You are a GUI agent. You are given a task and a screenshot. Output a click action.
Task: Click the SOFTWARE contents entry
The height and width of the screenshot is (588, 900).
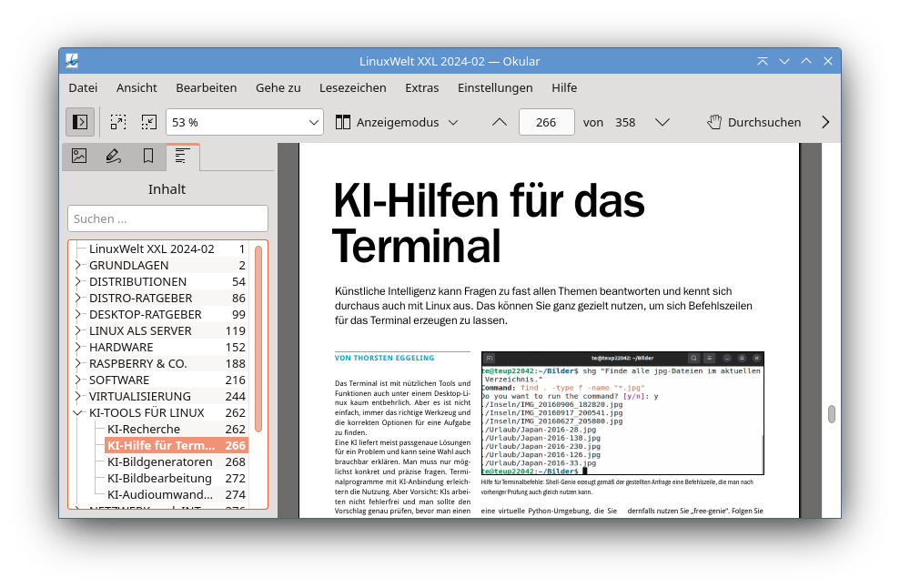pos(167,380)
